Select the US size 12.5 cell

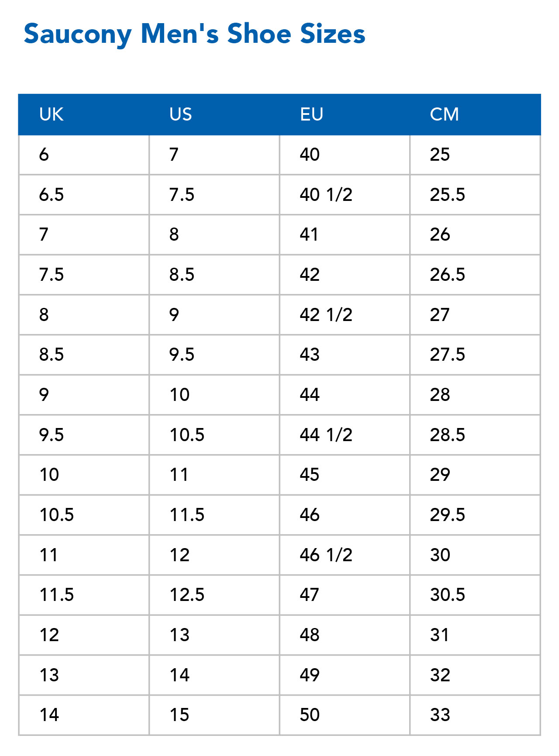(214, 595)
